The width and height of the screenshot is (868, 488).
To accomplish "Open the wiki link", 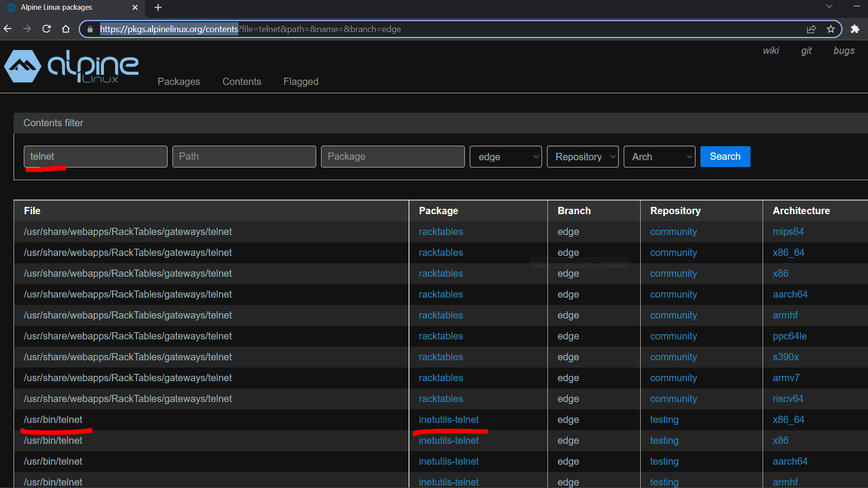I will [x=771, y=50].
